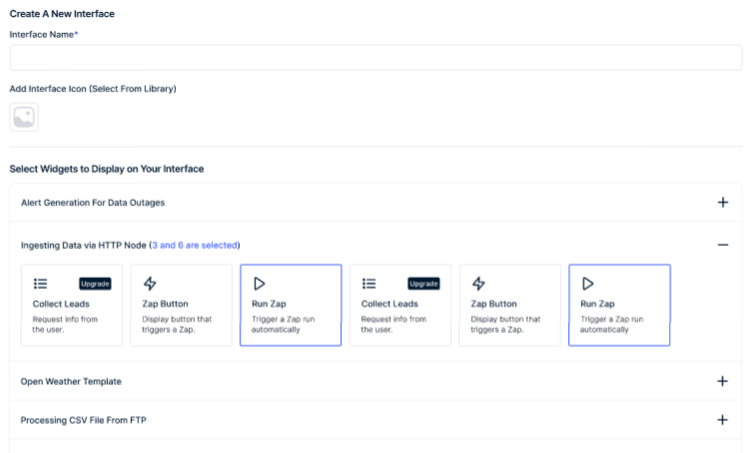Image resolution: width=747 pixels, height=453 pixels.
Task: Click Upgrade badge on second Collect Leads card
Action: [424, 284]
